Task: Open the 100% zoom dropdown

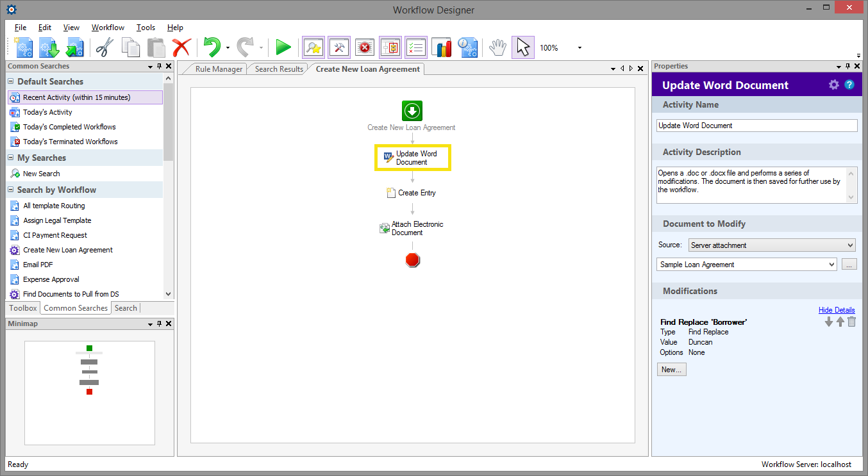Action: point(580,48)
